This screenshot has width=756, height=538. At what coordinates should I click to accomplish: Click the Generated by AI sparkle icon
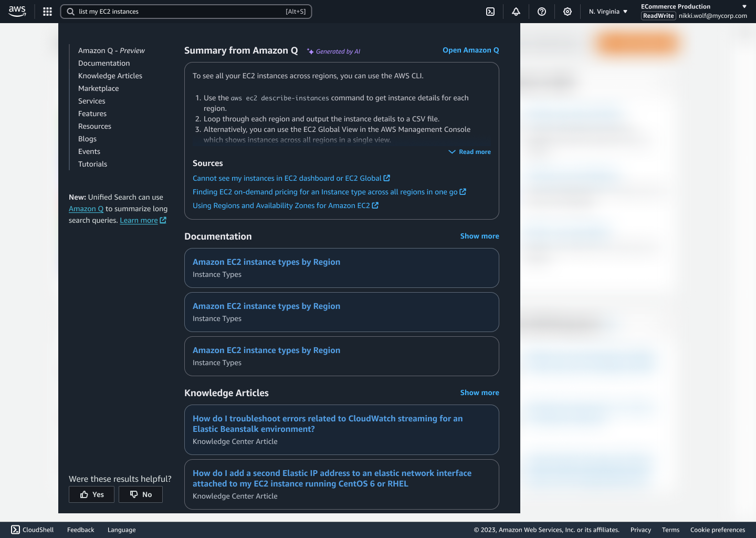[x=310, y=51]
